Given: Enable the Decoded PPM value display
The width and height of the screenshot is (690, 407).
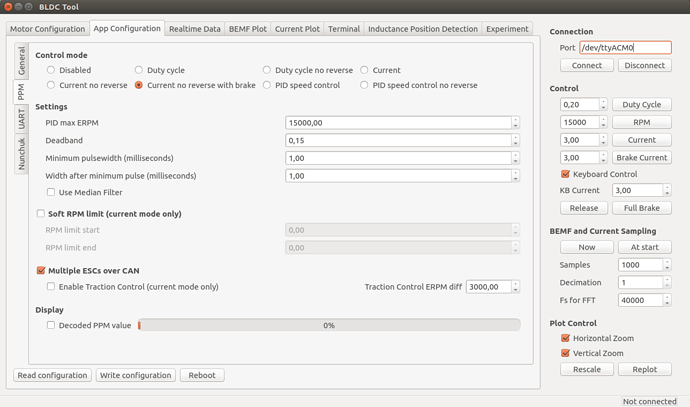Looking at the screenshot, I should 52,325.
